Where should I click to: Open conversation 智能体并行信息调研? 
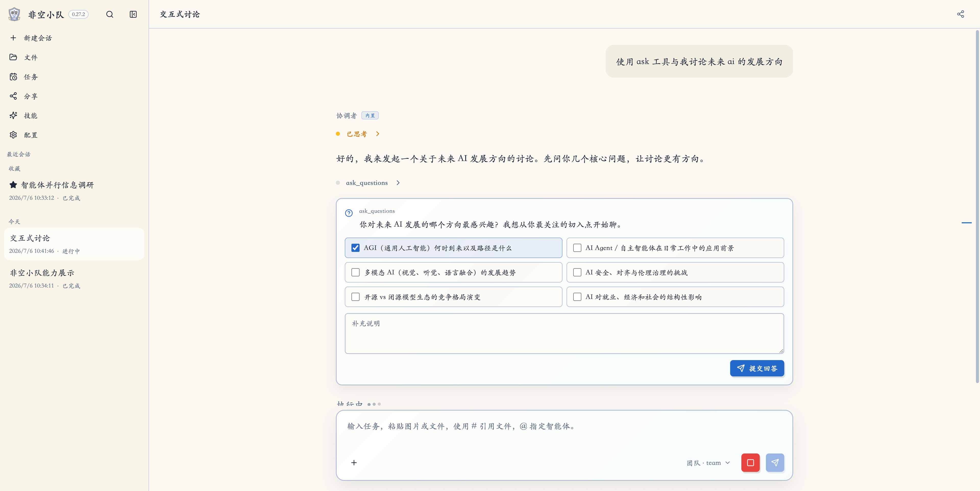[x=74, y=191]
